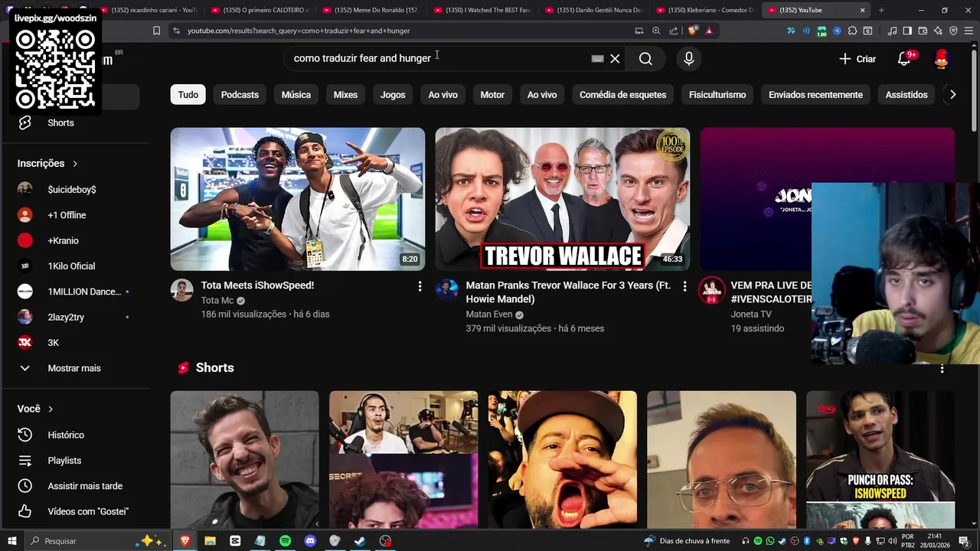This screenshot has height=551, width=980.
Task: Open Brave Wallet icon in toolbar
Action: tap(923, 31)
